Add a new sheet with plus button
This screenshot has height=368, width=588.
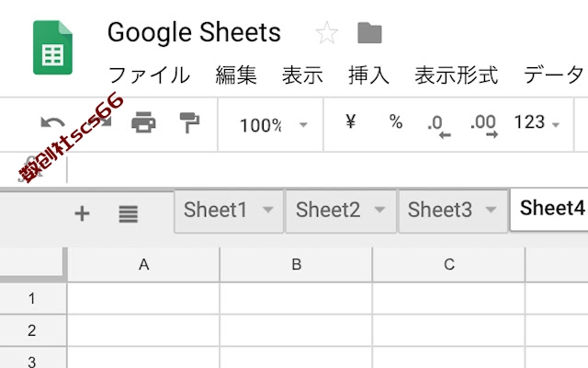82,213
